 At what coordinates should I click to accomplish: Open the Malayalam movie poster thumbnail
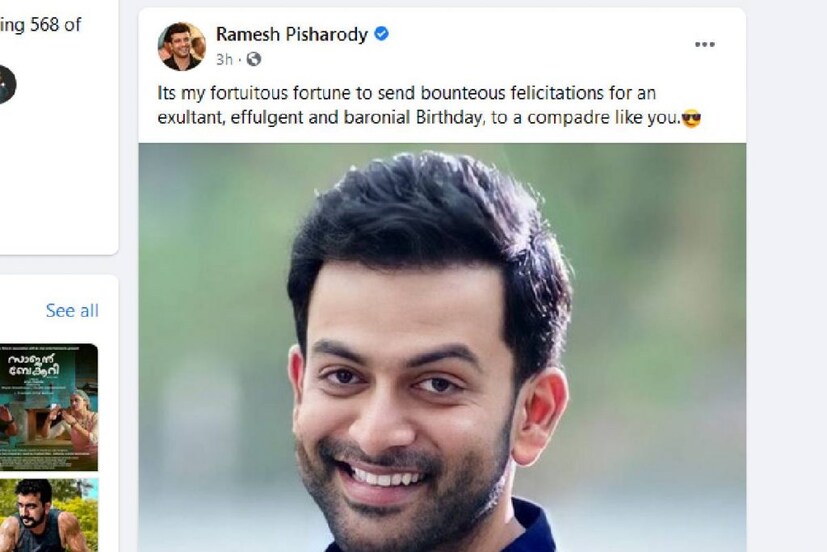[x=49, y=407]
